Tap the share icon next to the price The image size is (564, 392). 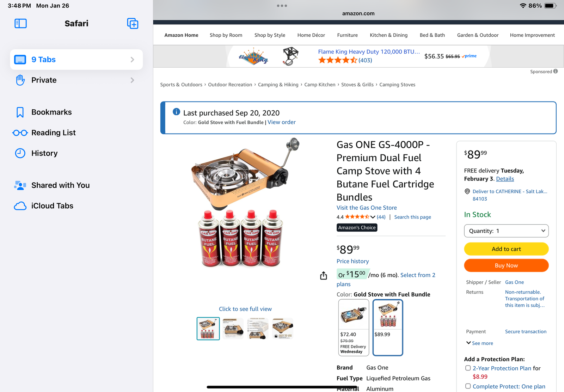[323, 275]
